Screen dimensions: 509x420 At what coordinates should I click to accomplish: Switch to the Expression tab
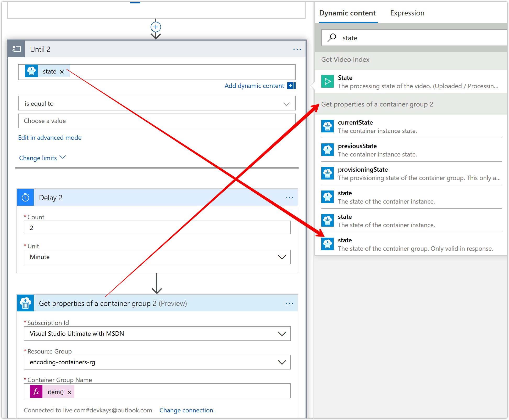click(x=407, y=13)
